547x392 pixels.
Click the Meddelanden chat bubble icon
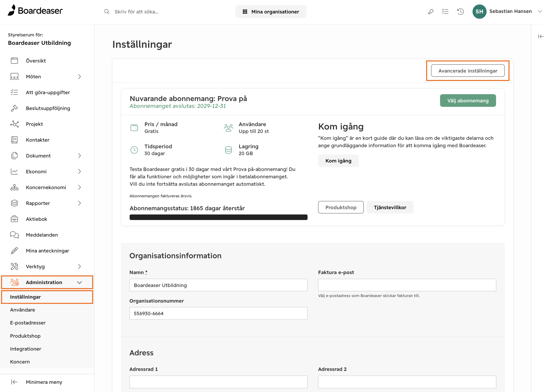15,235
